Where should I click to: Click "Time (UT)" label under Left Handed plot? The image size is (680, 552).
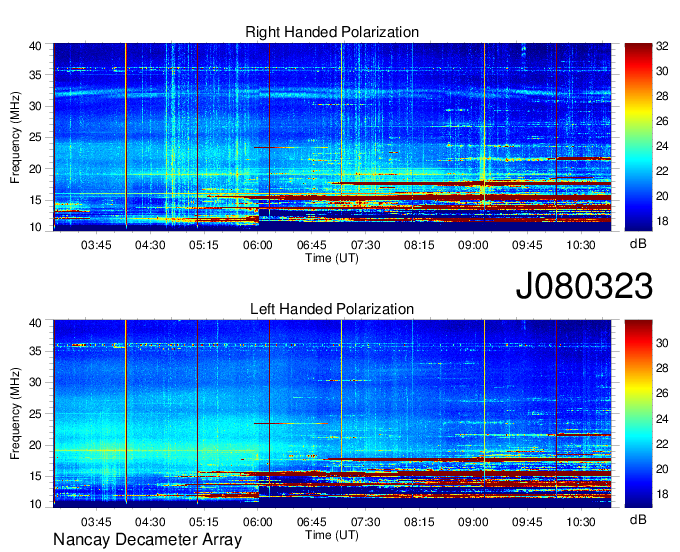click(332, 535)
